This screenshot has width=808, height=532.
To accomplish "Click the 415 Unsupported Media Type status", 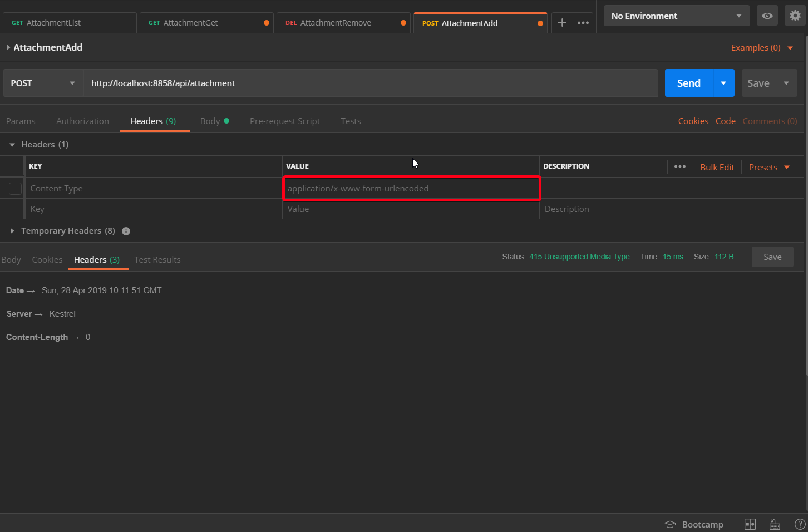I will (579, 257).
